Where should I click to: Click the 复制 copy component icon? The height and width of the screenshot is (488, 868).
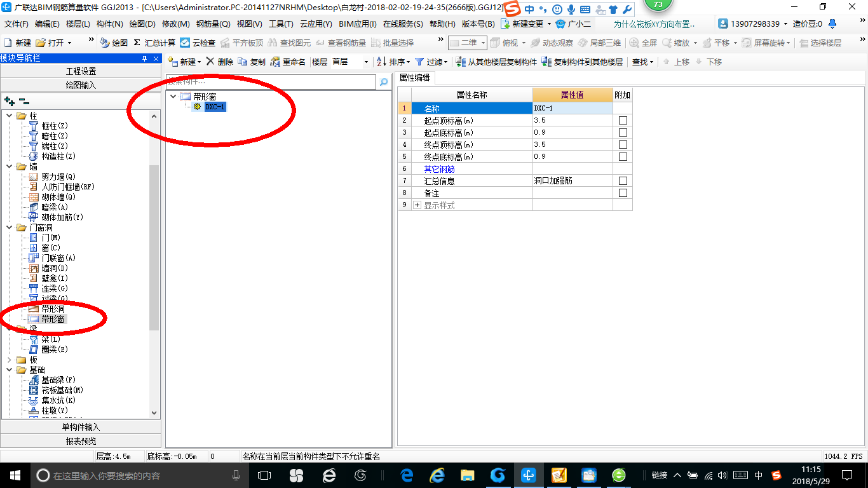point(243,62)
